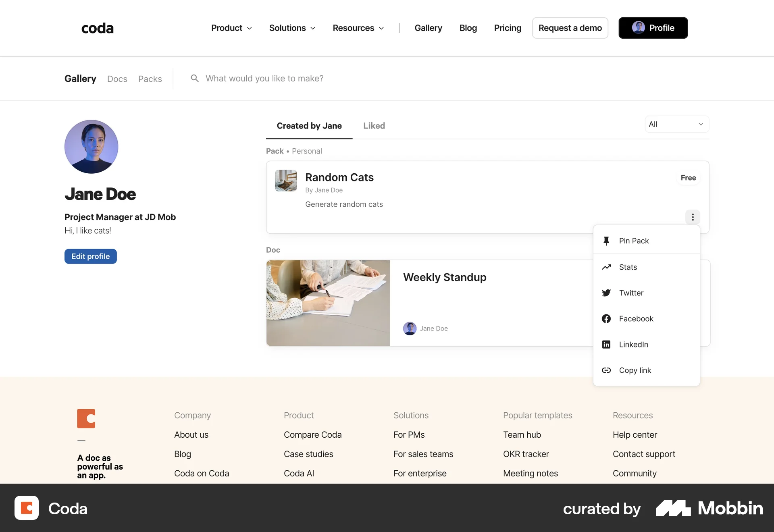Open the three-dot menu on Random Cats pack
The image size is (774, 532).
(693, 217)
